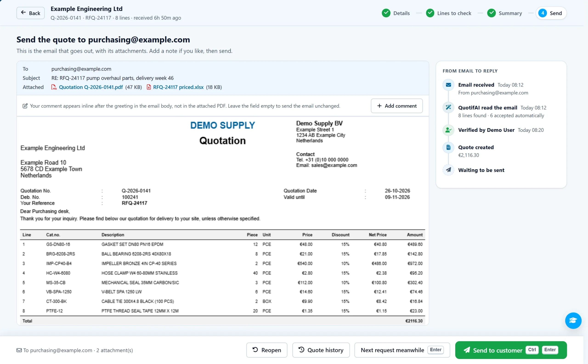Viewport: 588px width, 364px height.
Task: Click the green checkmark beside Details
Action: (x=386, y=13)
